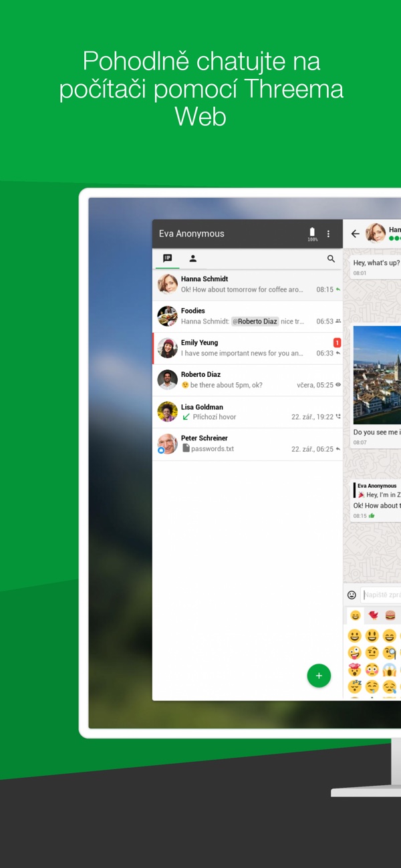
Task: Pick the exploding head emoji
Action: [355, 670]
